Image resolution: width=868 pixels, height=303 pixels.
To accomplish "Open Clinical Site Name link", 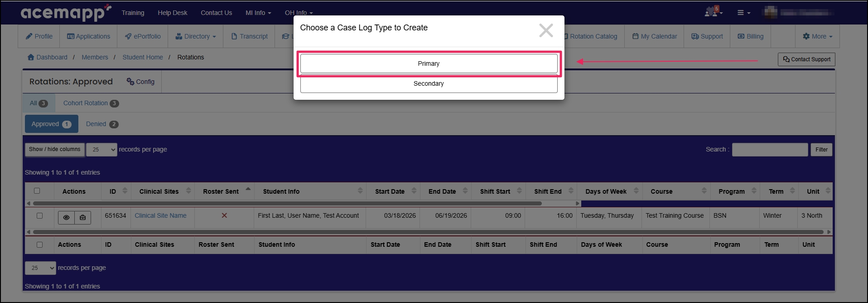I will coord(160,215).
